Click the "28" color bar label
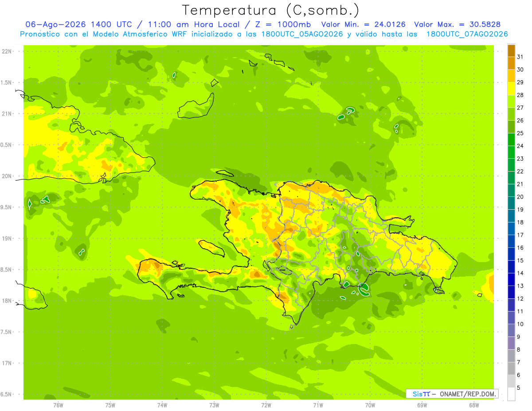Viewport: 532px width, 411px height. point(520,95)
